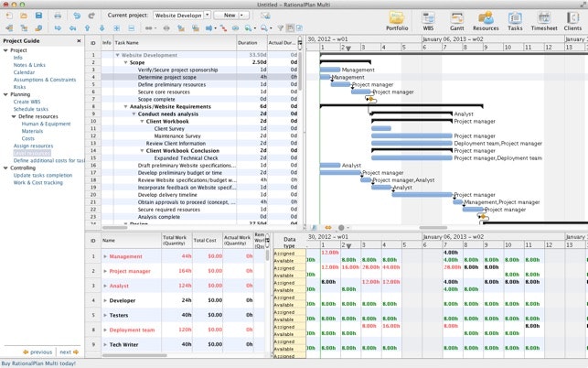Click the Assign resources link
The height and width of the screenshot is (368, 588).
(33, 146)
